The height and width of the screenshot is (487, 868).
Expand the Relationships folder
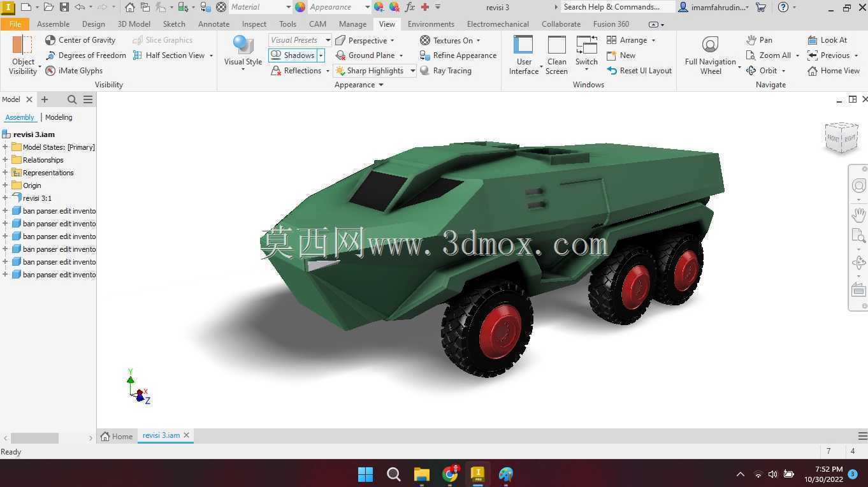(5, 160)
